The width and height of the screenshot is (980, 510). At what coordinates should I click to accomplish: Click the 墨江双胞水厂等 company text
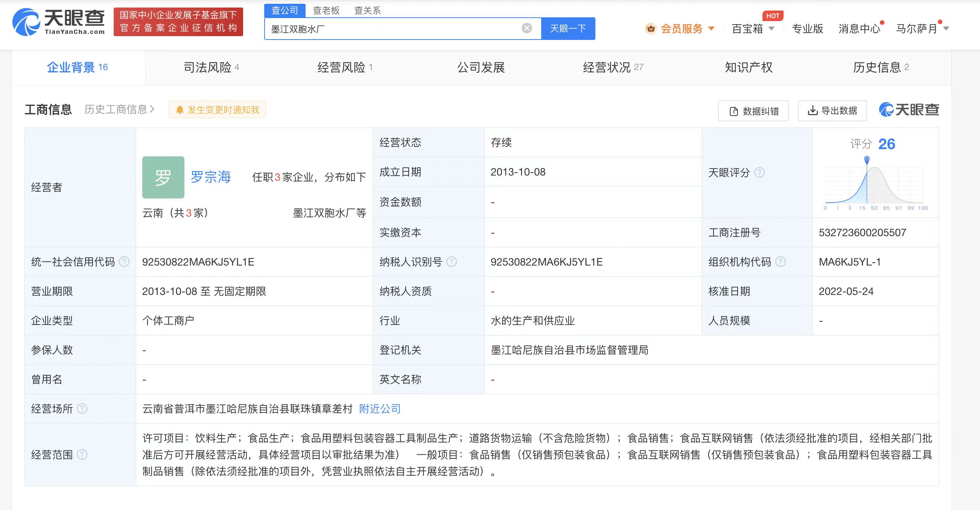click(x=329, y=212)
